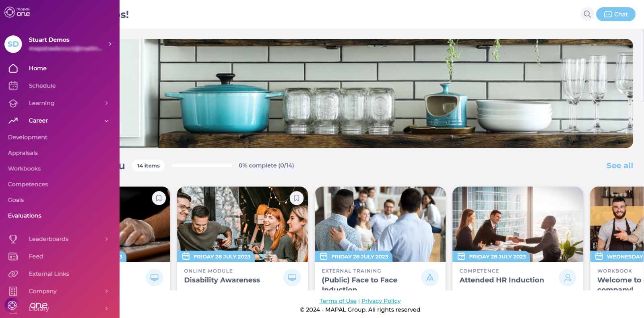
Task: Open the search magnifier icon
Action: (587, 14)
